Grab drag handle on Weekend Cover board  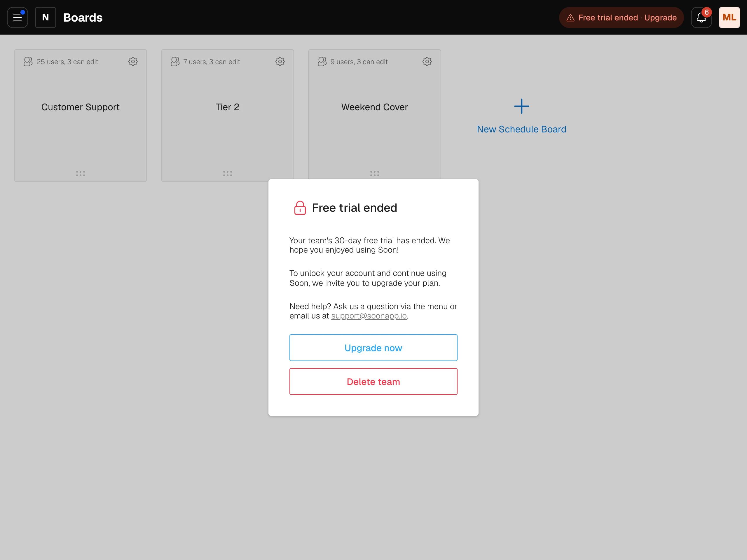tap(374, 174)
